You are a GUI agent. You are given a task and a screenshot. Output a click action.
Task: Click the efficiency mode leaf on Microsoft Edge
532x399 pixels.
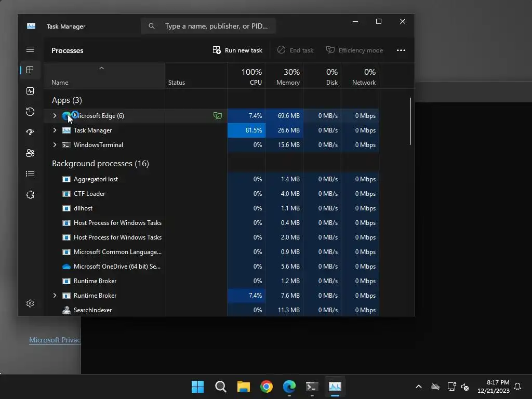[218, 116]
